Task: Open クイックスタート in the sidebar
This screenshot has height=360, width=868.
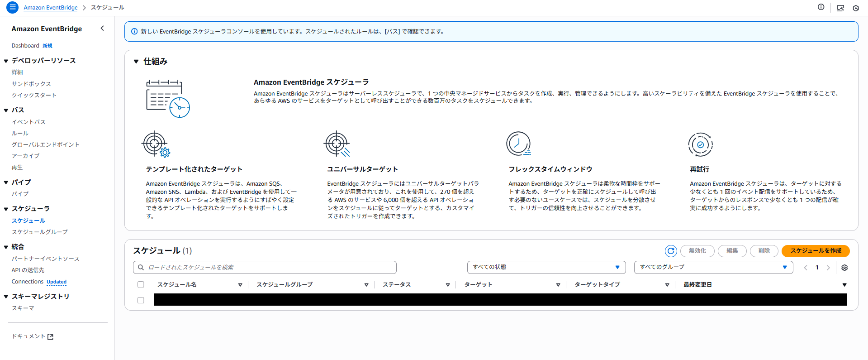Action: point(34,95)
